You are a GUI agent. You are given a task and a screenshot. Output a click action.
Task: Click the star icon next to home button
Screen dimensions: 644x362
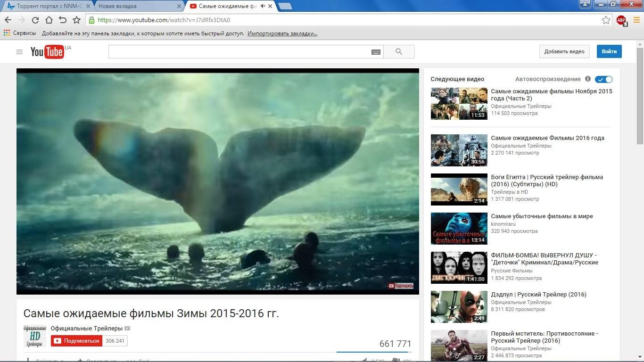76,20
